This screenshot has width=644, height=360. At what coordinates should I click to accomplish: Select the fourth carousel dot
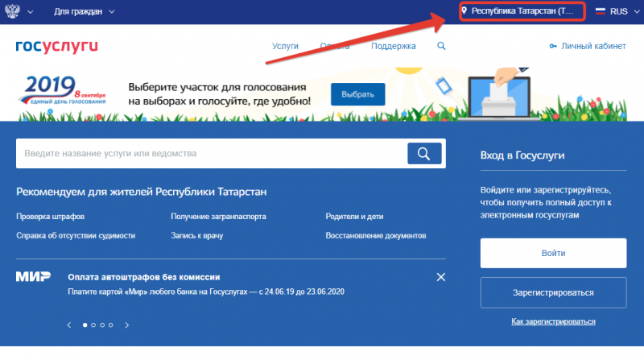tap(110, 325)
